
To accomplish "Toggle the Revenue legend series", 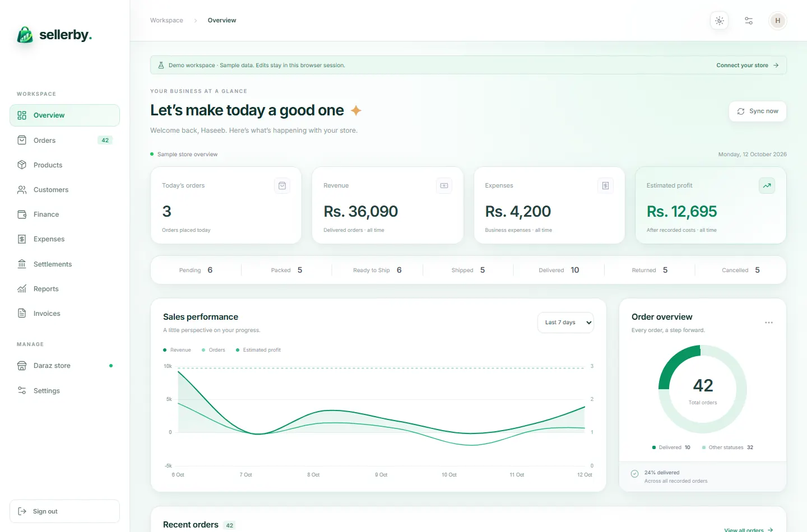I will [x=177, y=350].
